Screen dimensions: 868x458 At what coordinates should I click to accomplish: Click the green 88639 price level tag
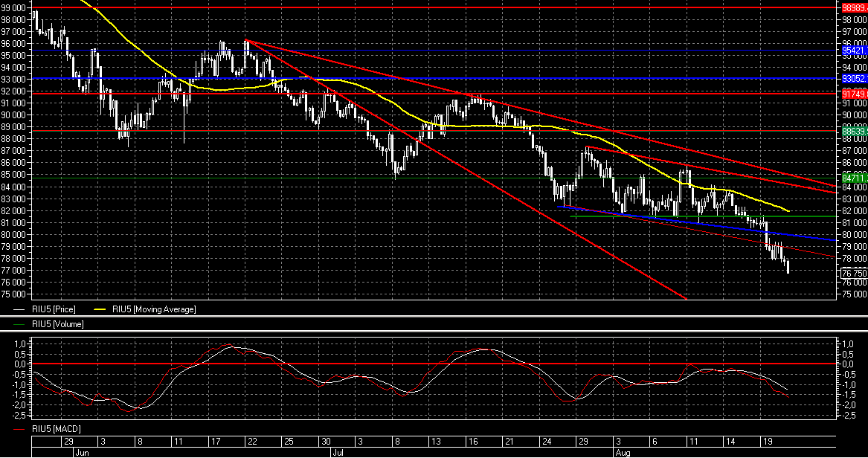pos(852,131)
